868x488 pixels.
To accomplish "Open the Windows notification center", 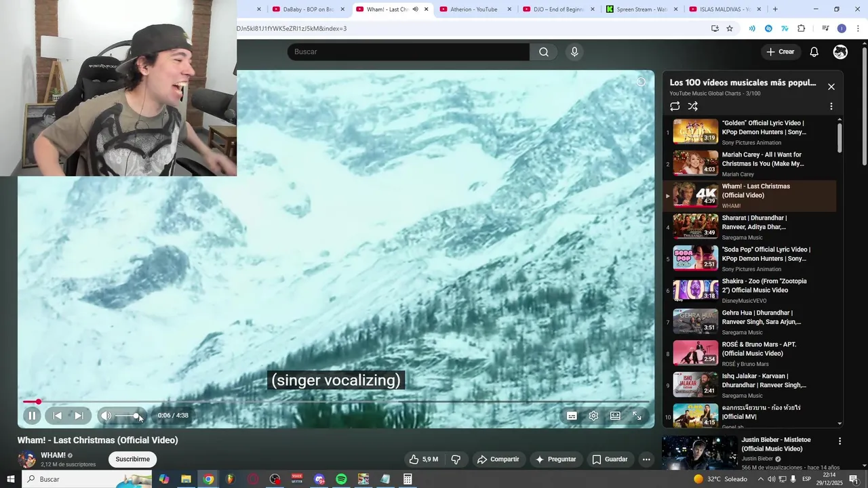I will click(x=854, y=479).
